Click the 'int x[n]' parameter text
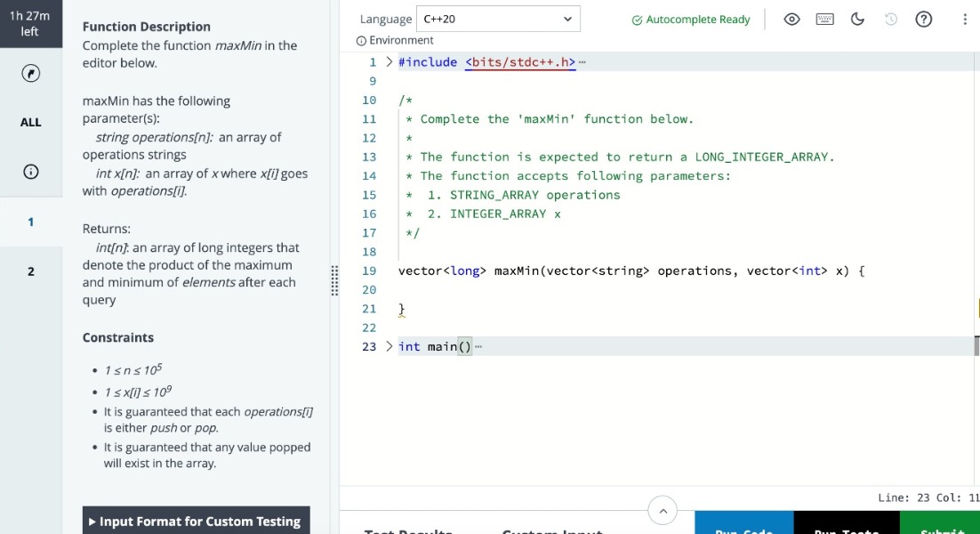Viewport: 980px width, 534px height. (x=119, y=174)
